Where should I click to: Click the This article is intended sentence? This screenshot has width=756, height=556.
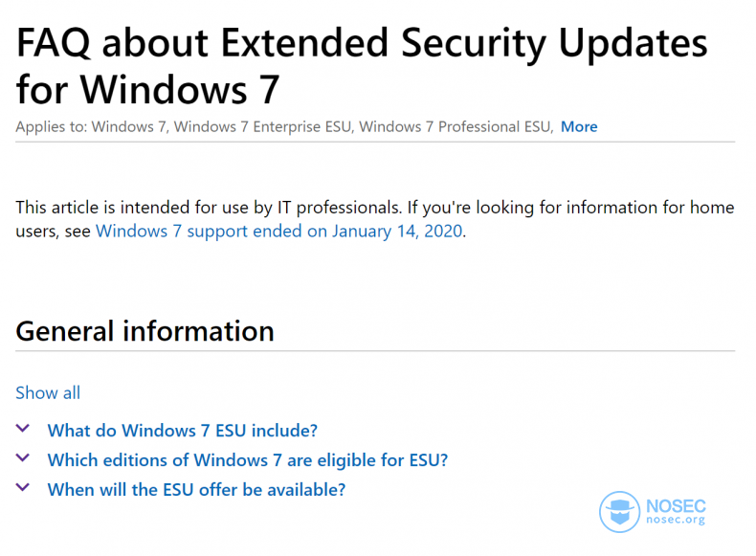point(209,208)
